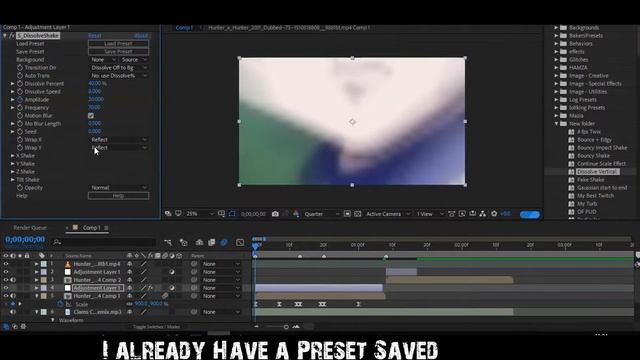Expand the X Shake parameter group
This screenshot has width=640, height=360.
click(12, 156)
